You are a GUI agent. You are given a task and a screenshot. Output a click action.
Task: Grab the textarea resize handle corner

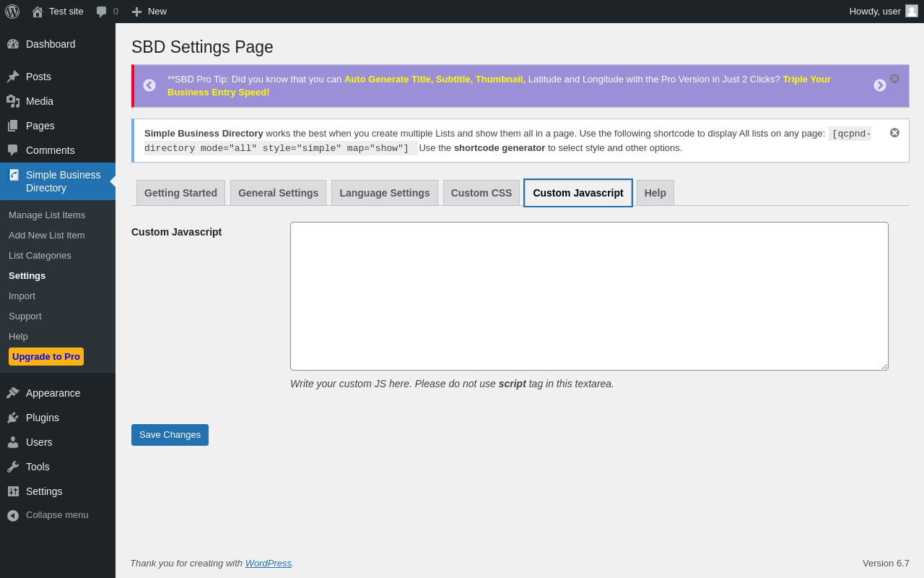884,366
